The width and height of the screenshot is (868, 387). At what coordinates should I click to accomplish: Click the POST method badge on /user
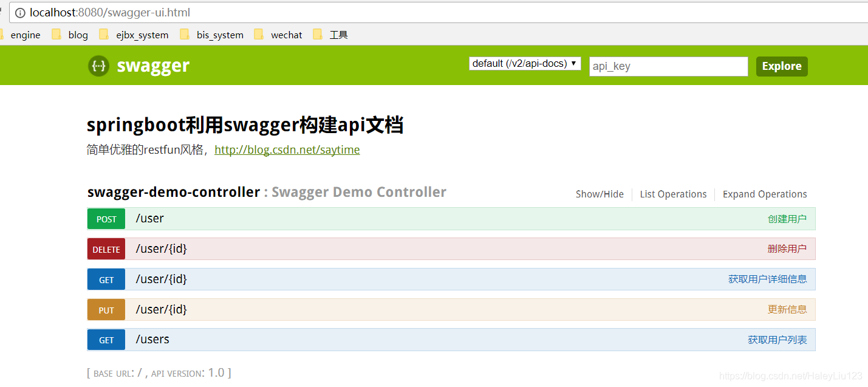(106, 219)
